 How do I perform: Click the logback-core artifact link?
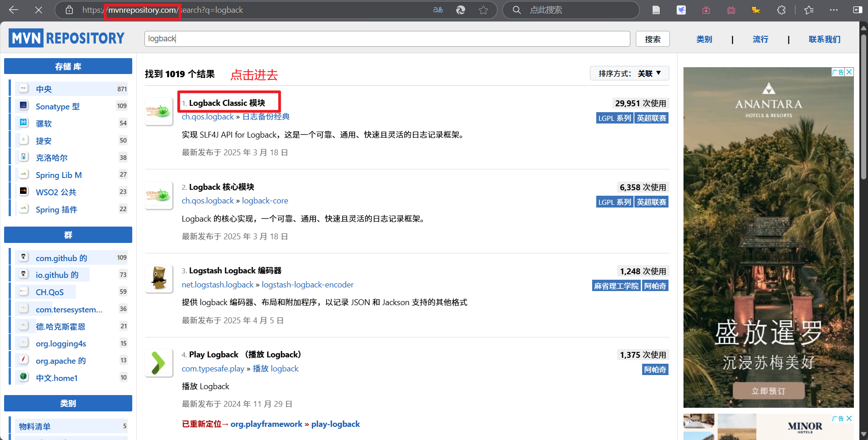click(265, 201)
